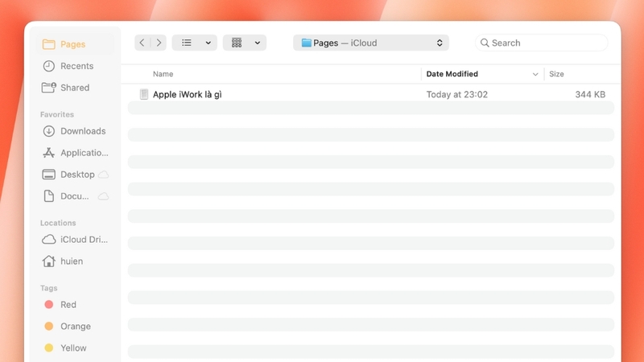
Task: Open the iCloud Drive cloud icon
Action: tap(49, 239)
